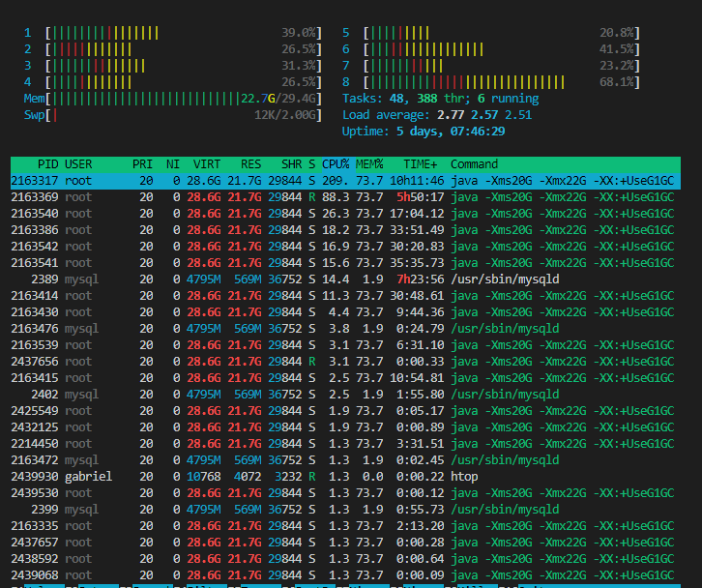Sort by the RES column header
This screenshot has width=702, height=588.
pyautogui.click(x=250, y=164)
